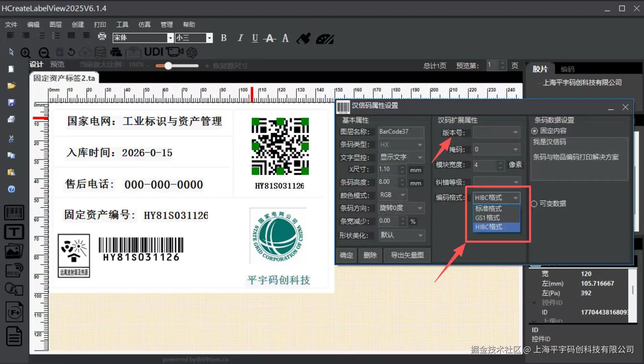Open the 形状美化 dropdown
This screenshot has height=364, width=644.
(x=401, y=235)
